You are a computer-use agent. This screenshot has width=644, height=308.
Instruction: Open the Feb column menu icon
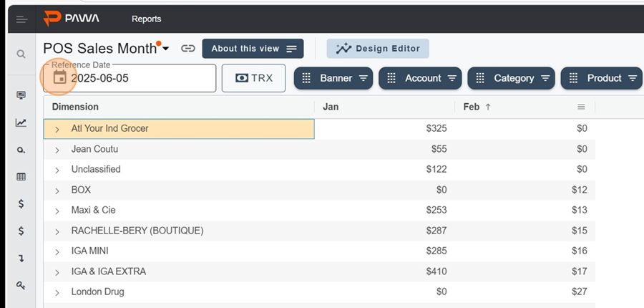tap(581, 107)
